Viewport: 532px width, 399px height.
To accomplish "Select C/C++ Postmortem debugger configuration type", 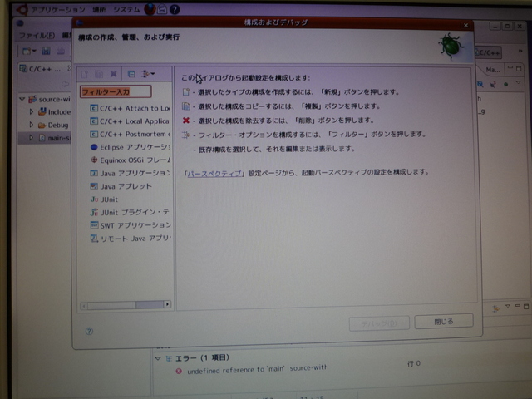I will coord(131,135).
